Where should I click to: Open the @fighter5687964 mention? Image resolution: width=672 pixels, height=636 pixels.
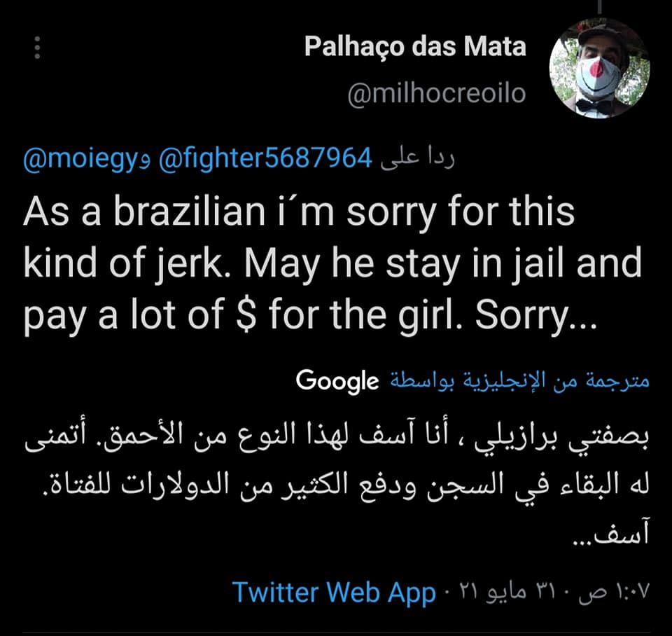pos(265,160)
